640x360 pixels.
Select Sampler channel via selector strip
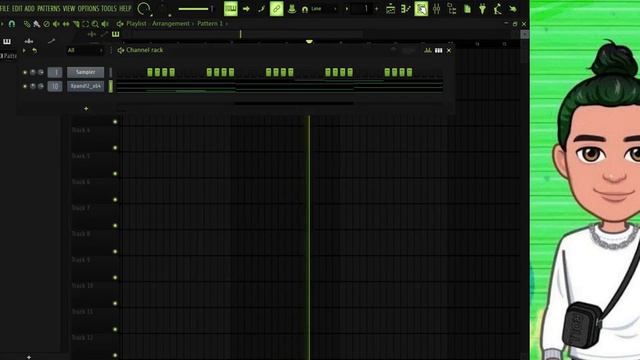111,72
